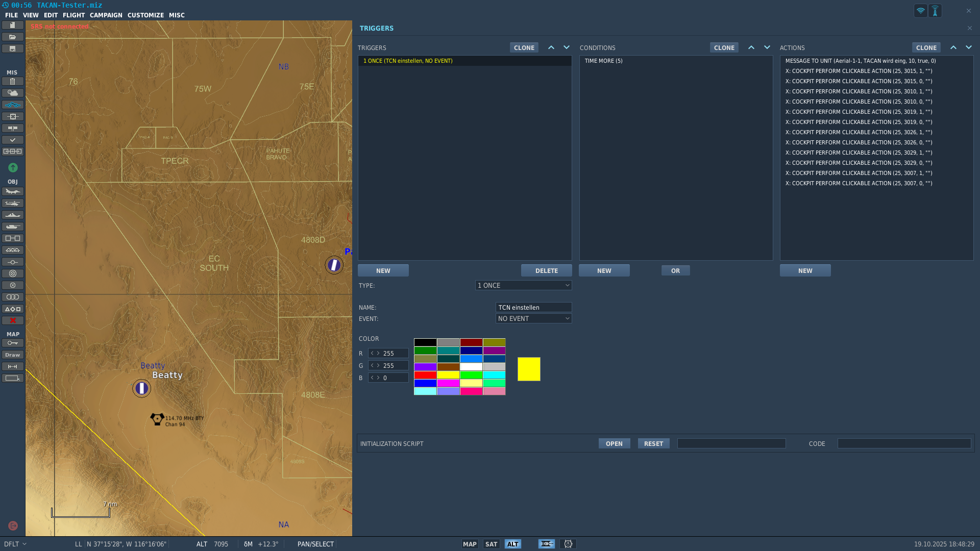Click the new mission file icon

click(x=13, y=25)
